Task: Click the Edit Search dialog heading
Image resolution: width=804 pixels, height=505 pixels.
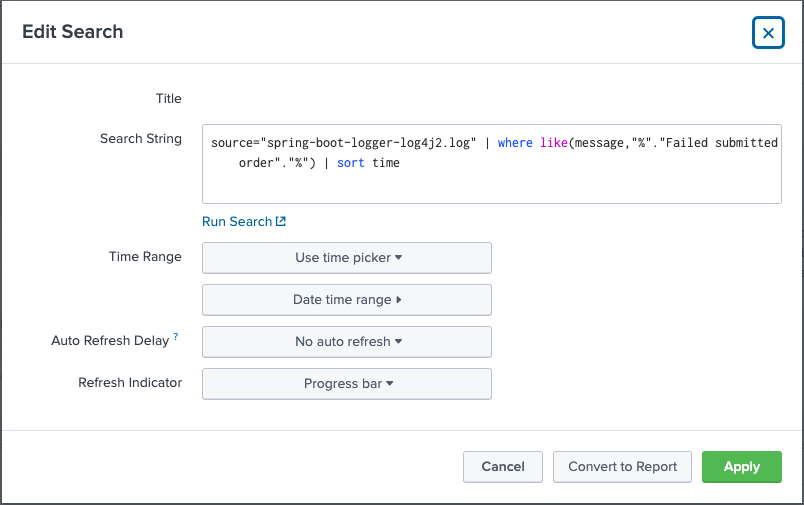Action: click(x=73, y=32)
